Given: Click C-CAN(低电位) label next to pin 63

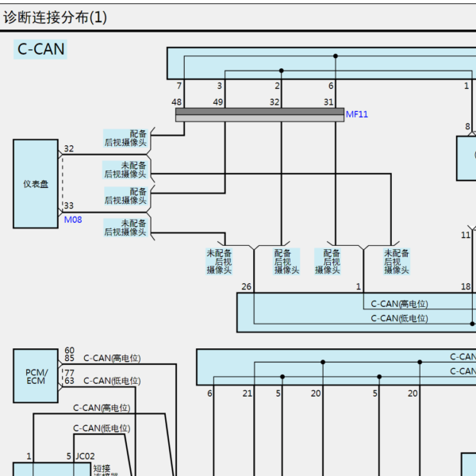Looking at the screenshot, I should pos(112,381).
